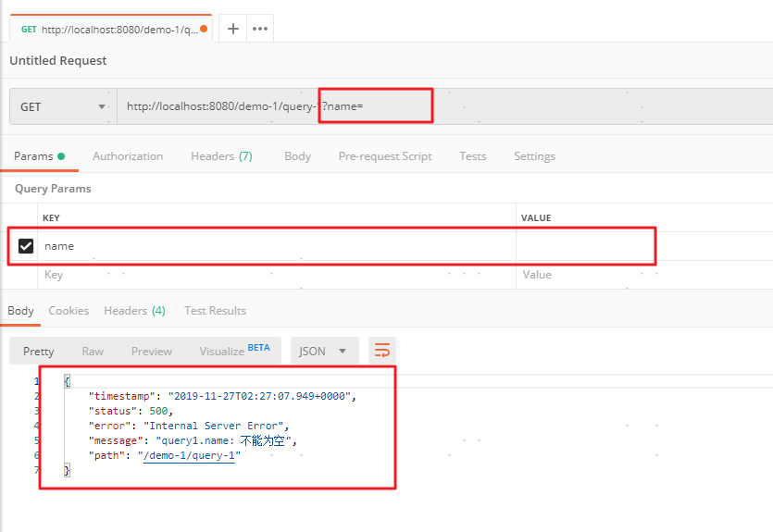
Task: Click the name key cell
Action: point(277,246)
